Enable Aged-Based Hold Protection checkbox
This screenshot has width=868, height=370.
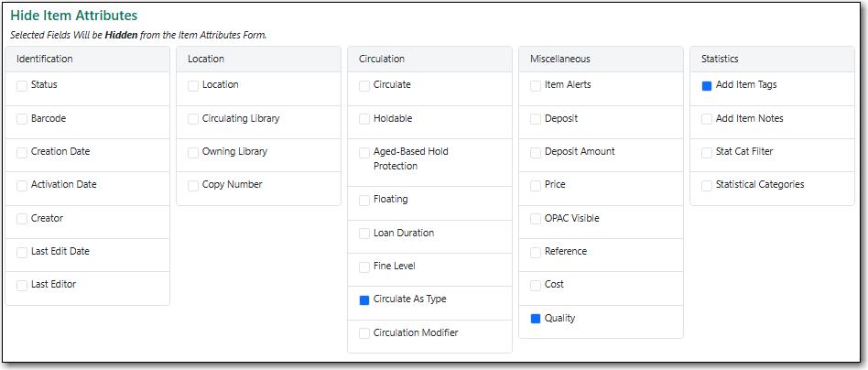click(363, 153)
